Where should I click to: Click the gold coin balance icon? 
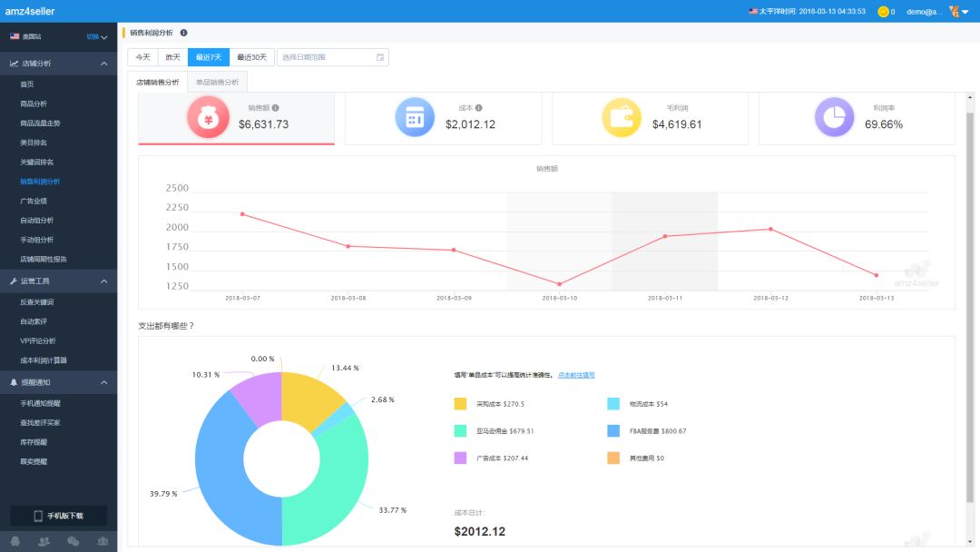point(883,11)
